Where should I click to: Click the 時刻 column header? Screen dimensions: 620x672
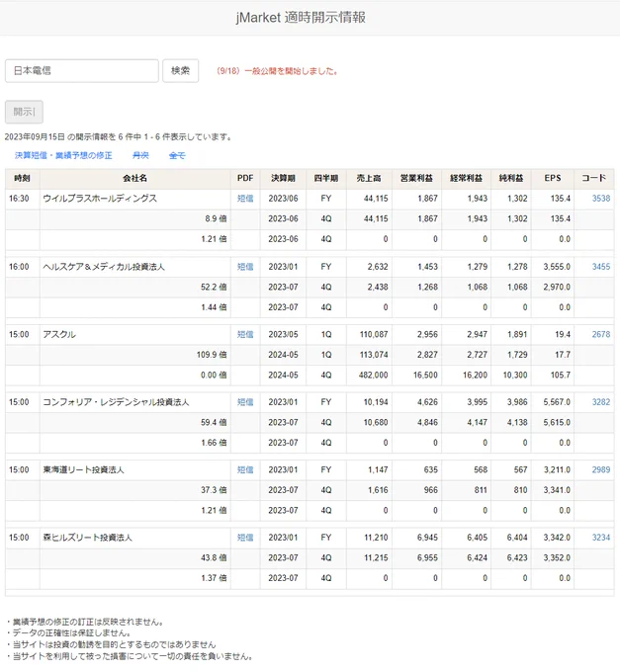[23, 178]
